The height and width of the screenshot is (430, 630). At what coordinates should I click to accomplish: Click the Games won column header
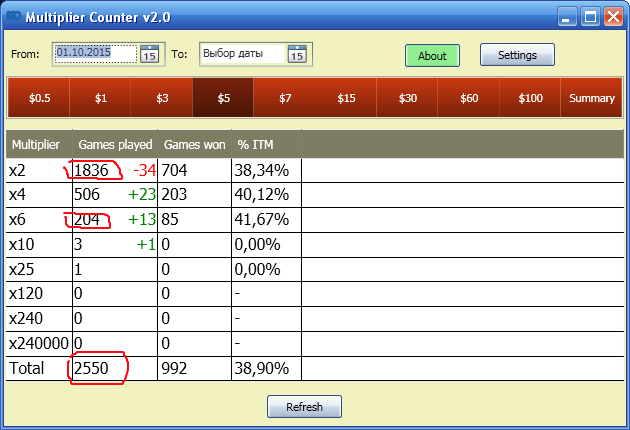[x=194, y=144]
